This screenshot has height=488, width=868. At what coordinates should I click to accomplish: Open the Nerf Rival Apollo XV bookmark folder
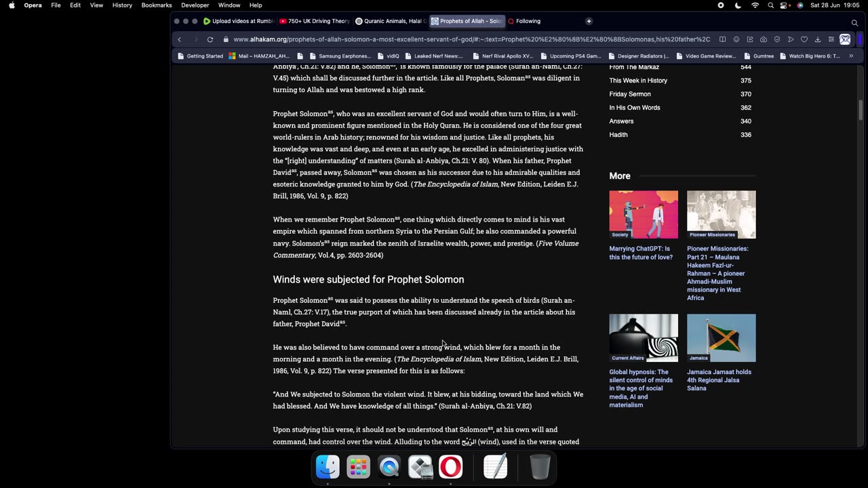(502, 56)
